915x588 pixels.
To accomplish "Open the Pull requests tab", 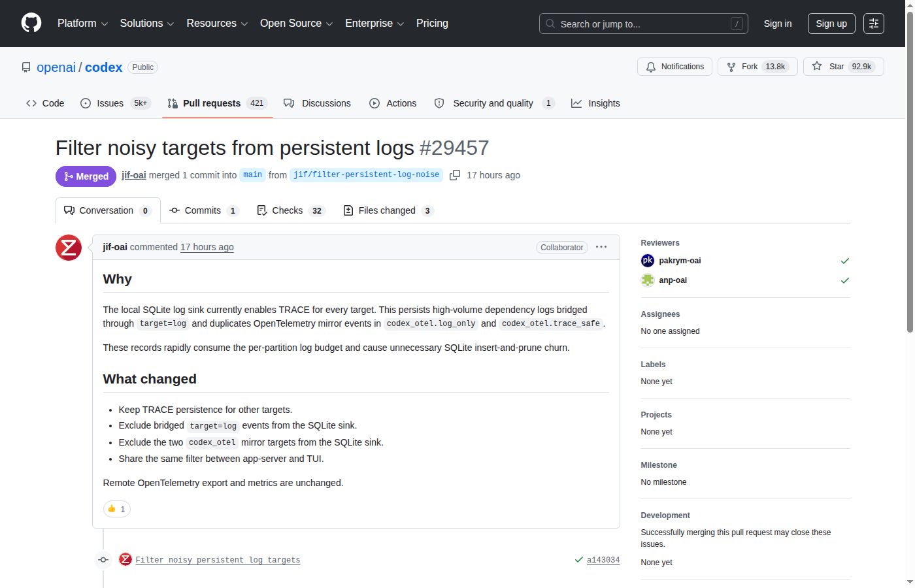I will tap(218, 103).
